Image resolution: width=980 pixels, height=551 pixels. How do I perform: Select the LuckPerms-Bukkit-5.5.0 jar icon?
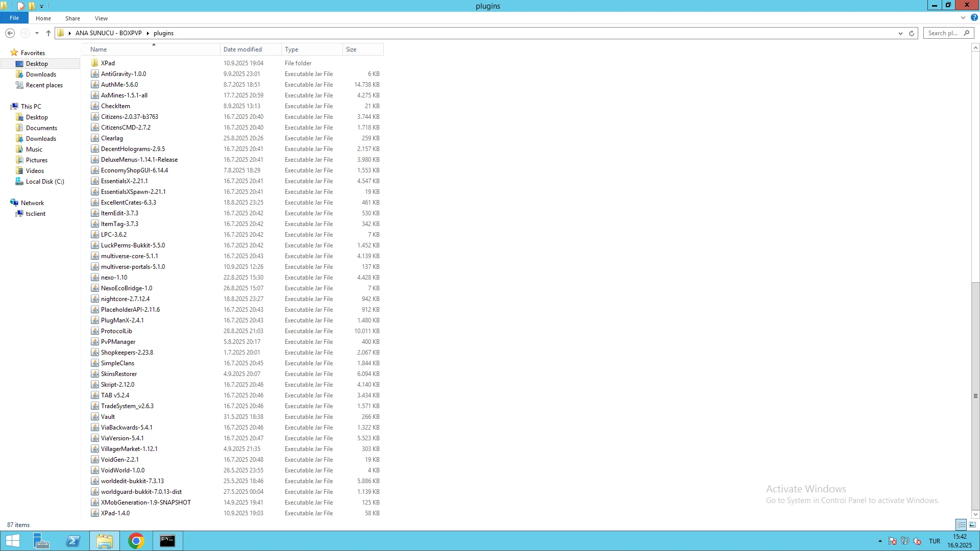point(95,245)
